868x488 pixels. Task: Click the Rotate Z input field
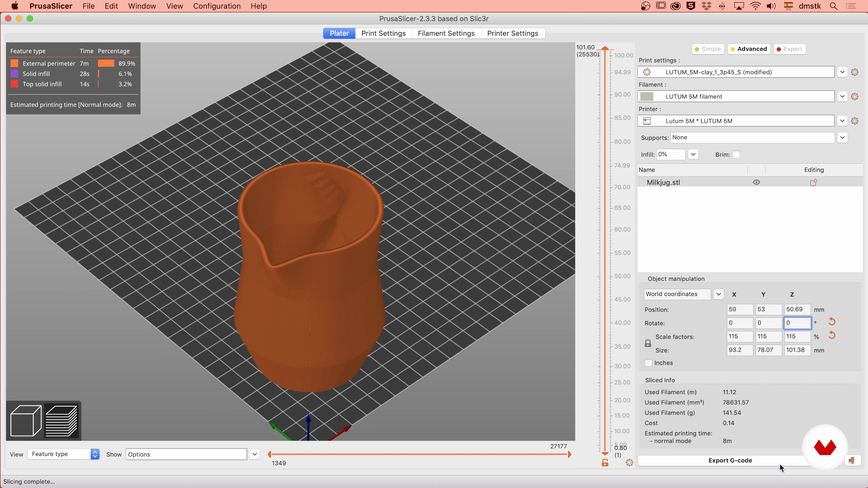click(797, 323)
